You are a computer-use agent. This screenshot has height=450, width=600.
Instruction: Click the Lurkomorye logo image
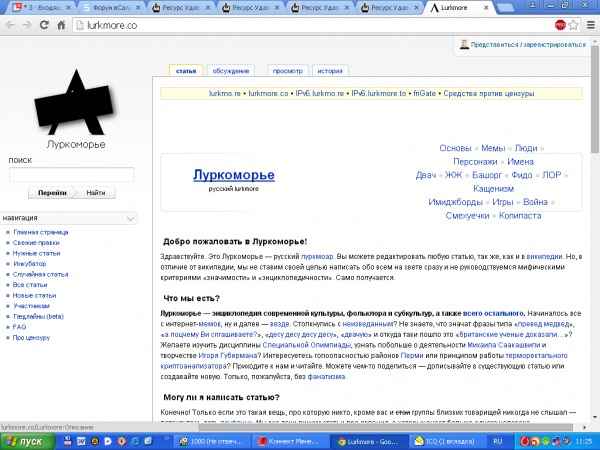coord(74,102)
